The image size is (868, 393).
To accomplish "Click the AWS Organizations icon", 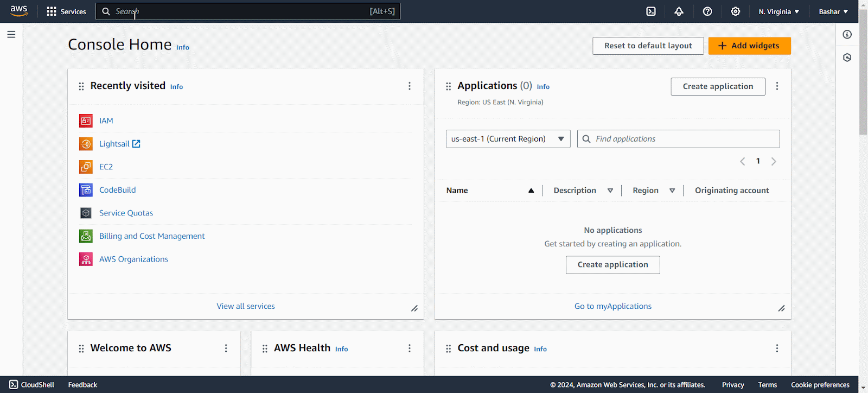I will tap(86, 259).
